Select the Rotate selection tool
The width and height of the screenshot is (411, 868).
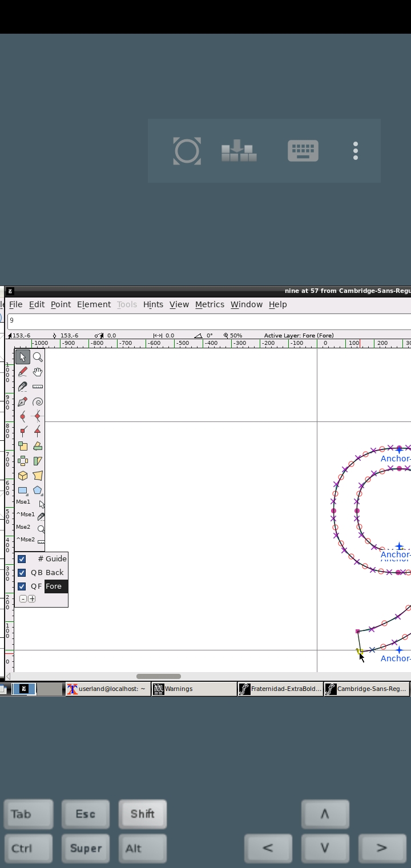(38, 446)
